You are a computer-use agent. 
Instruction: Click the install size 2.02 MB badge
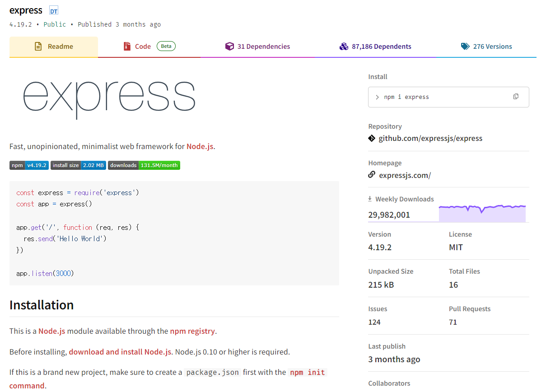[79, 165]
